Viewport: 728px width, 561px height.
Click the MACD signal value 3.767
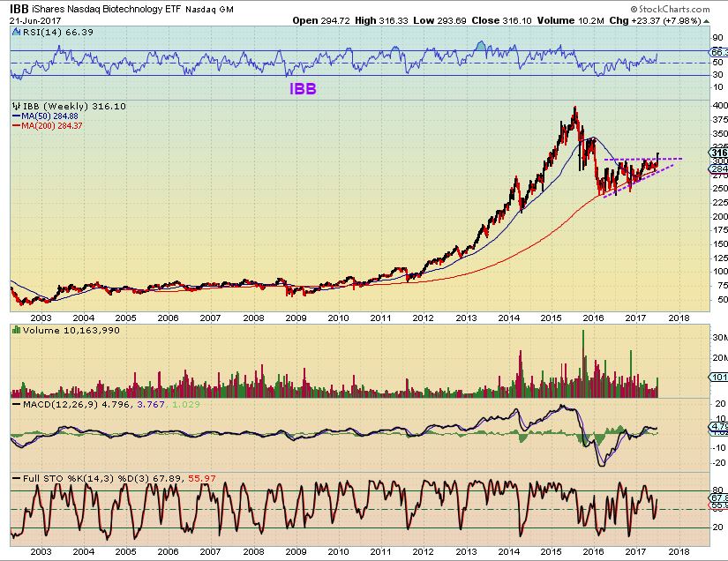pyautogui.click(x=151, y=405)
